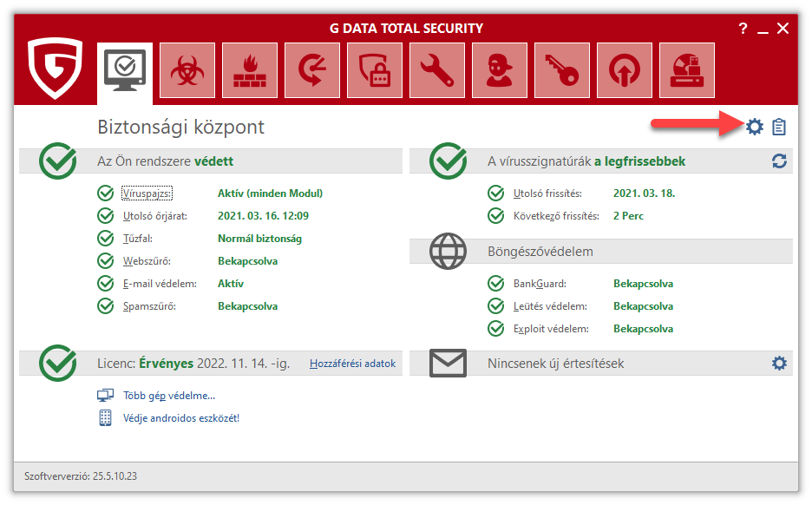
Task: Click the check icon next to Exploit védelem
Action: coord(496,329)
